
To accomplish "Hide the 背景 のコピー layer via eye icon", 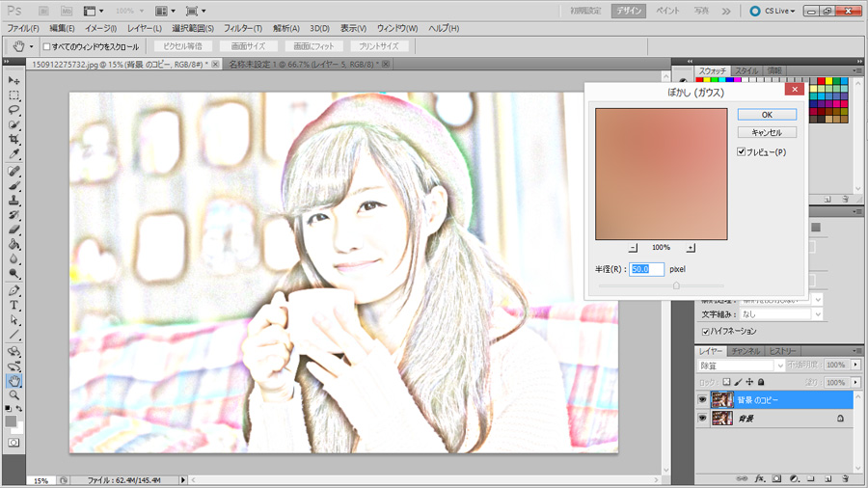I will click(702, 399).
